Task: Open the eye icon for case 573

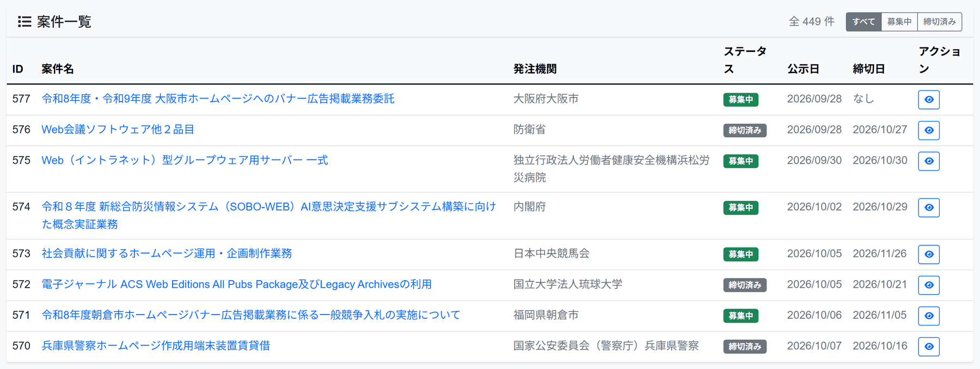Action: click(x=928, y=255)
